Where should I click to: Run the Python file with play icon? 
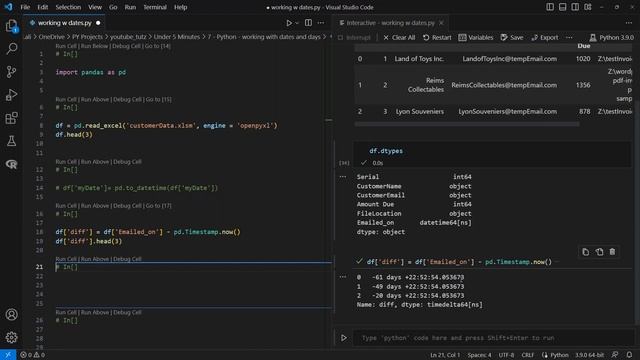click(x=289, y=23)
